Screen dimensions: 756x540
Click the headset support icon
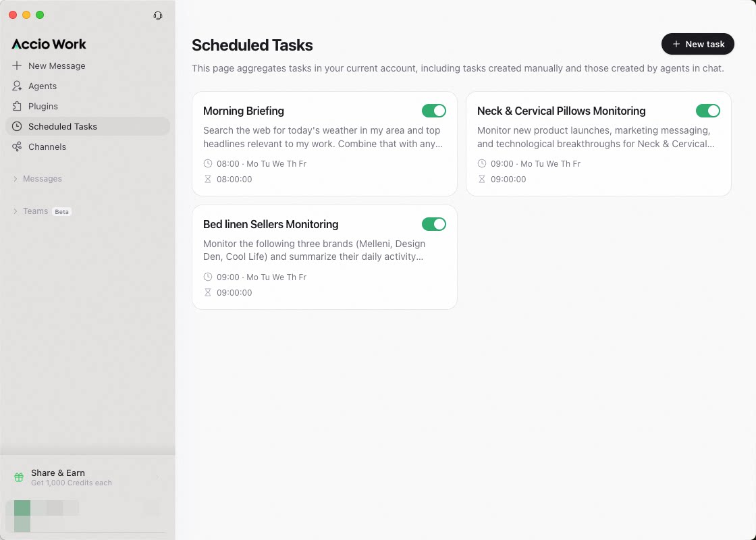coord(158,16)
